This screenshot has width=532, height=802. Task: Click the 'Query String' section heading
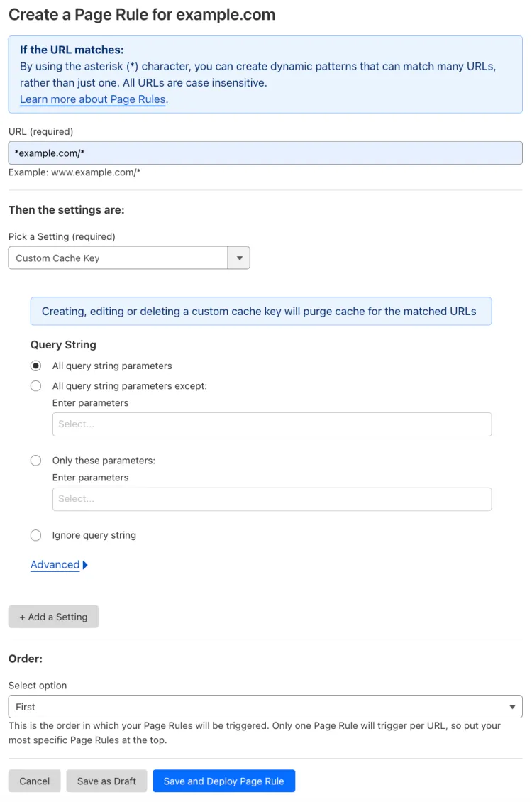coord(62,344)
